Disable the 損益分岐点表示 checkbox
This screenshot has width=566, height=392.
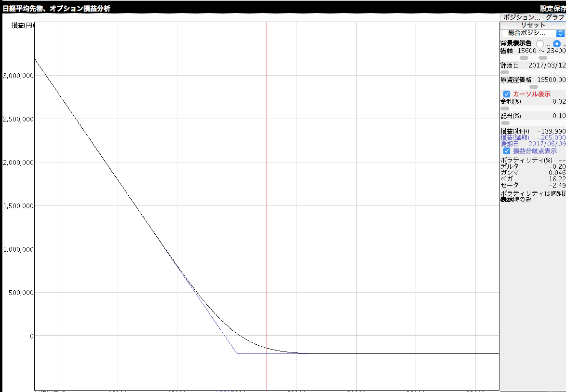(507, 151)
